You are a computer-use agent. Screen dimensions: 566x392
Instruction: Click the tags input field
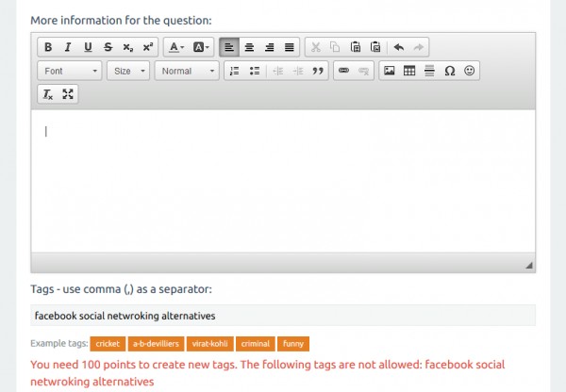click(x=283, y=316)
